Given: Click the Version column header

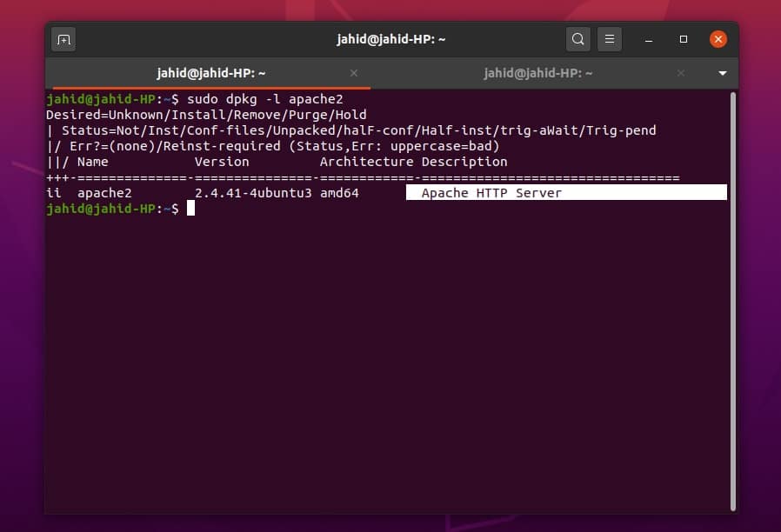Looking at the screenshot, I should pyautogui.click(x=222, y=162).
